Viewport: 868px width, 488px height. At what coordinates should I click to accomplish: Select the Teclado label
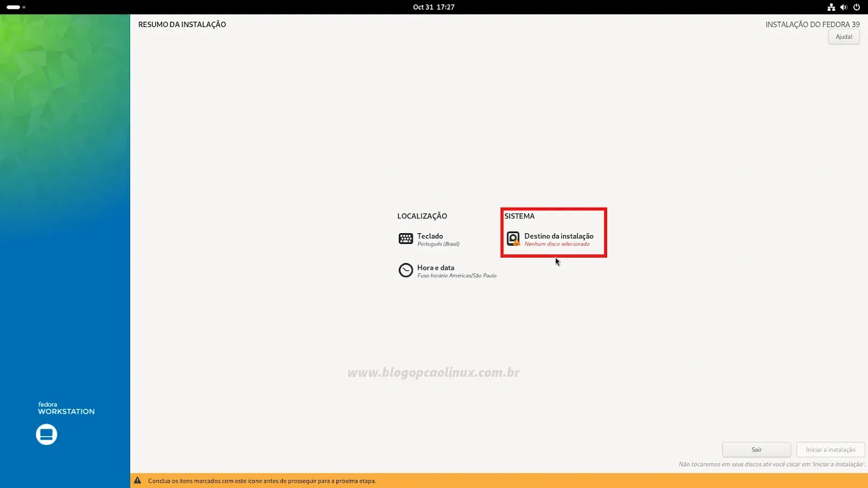point(430,236)
